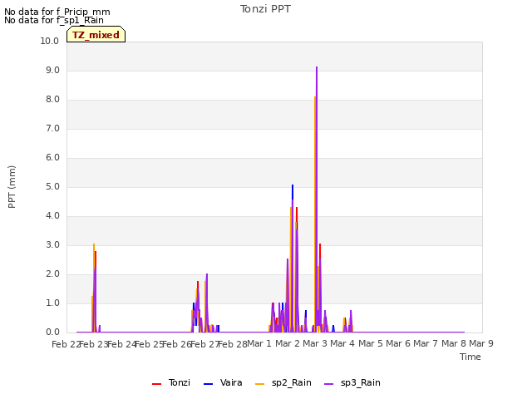Click the Mar 5 x-axis tick label
Image resolution: width=532 pixels, height=399 pixels.
pyautogui.click(x=371, y=343)
